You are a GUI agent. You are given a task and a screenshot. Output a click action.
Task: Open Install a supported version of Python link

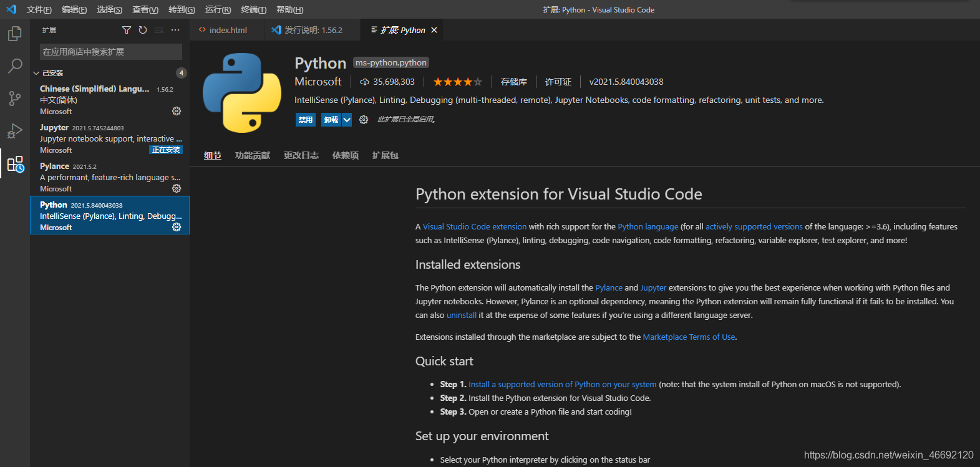point(563,385)
